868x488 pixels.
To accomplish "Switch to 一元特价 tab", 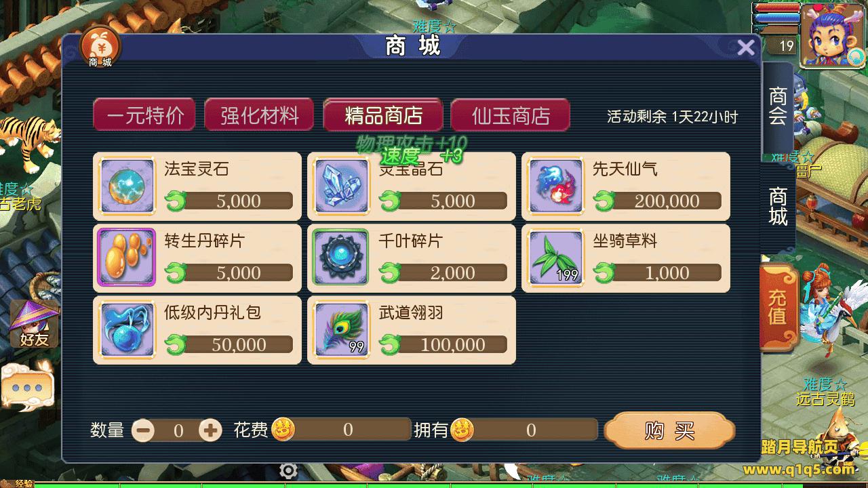I will [144, 115].
